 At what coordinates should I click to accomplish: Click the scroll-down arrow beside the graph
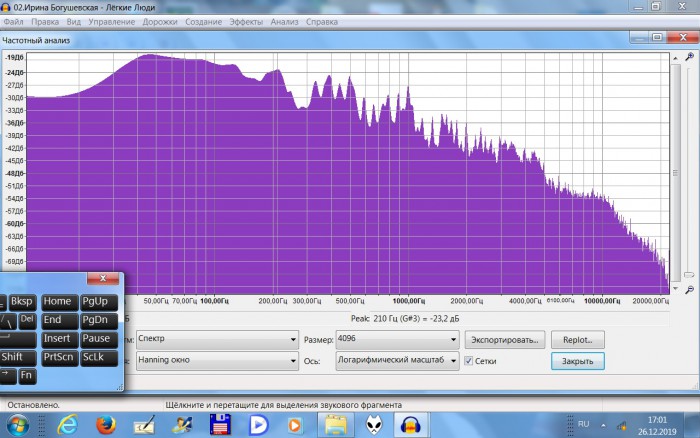675,289
